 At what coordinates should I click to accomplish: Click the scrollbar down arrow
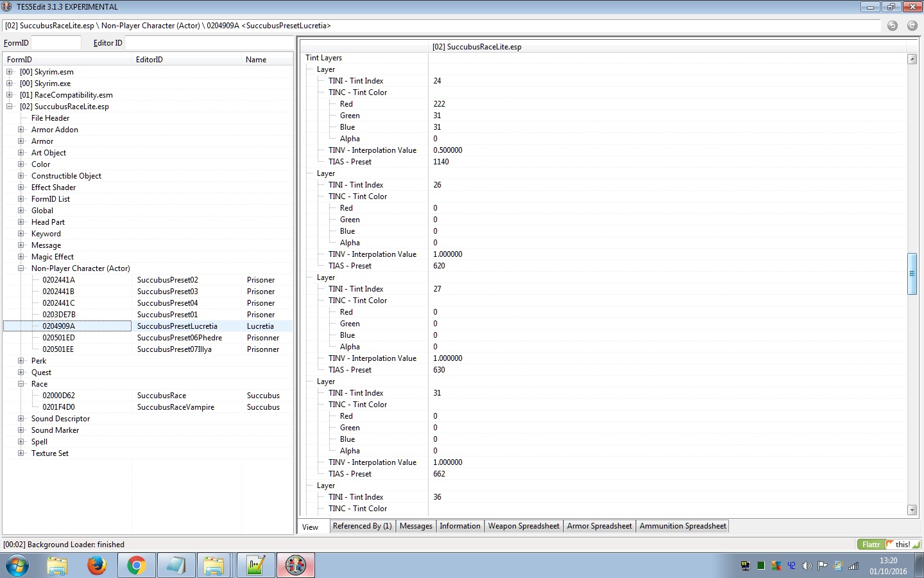coord(912,510)
